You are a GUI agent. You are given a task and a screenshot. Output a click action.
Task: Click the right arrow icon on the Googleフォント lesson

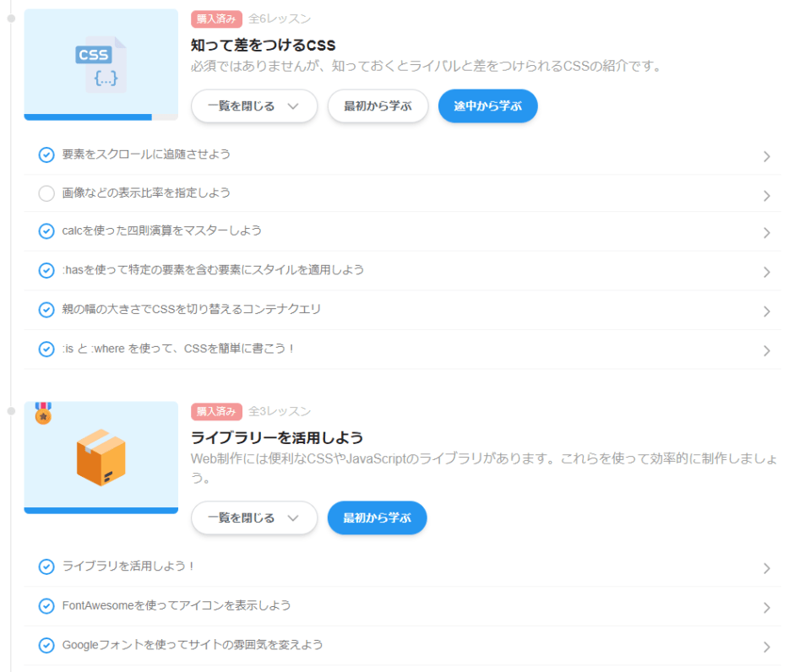click(x=767, y=644)
